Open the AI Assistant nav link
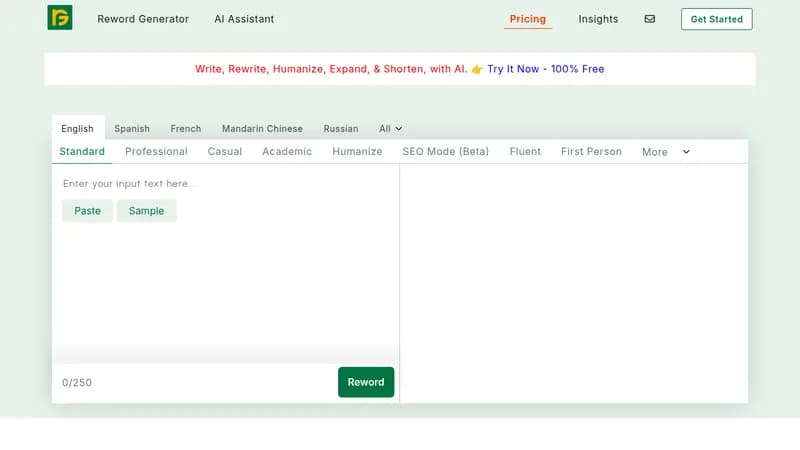This screenshot has width=800, height=450. click(x=244, y=19)
